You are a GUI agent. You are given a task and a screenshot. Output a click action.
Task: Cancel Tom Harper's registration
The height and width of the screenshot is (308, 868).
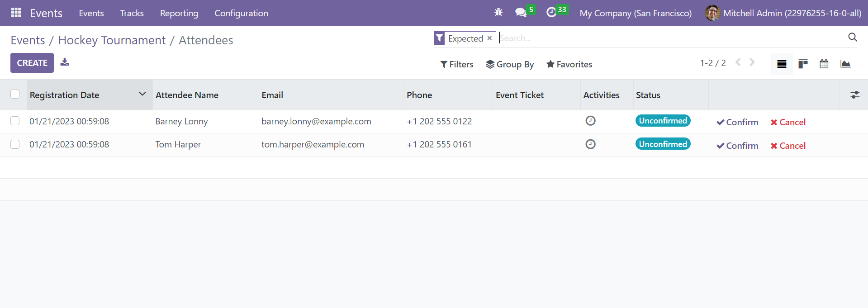[x=788, y=146]
